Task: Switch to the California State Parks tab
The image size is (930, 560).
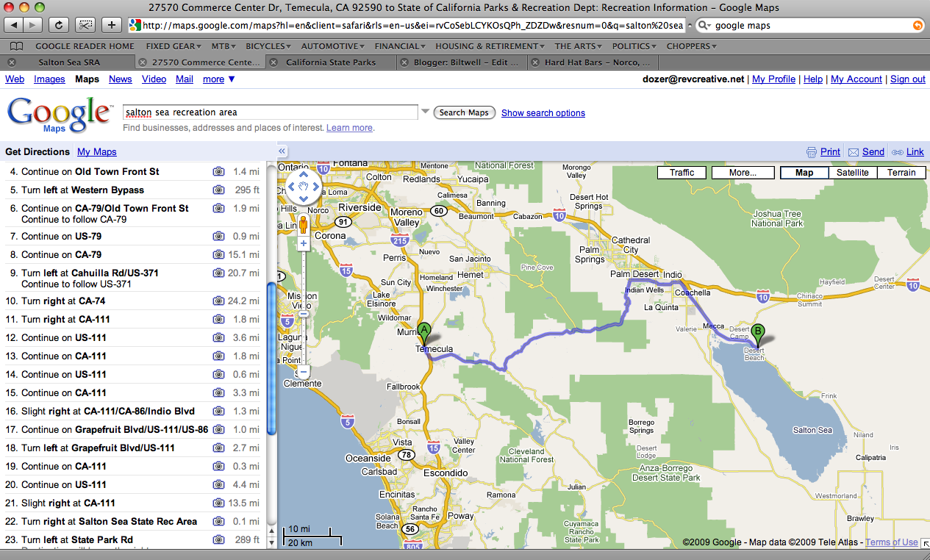Action: coord(330,62)
